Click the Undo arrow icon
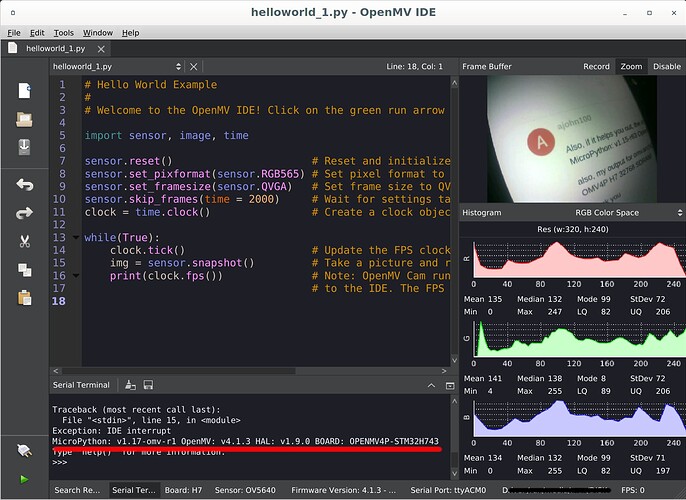686x500 pixels. [24, 185]
